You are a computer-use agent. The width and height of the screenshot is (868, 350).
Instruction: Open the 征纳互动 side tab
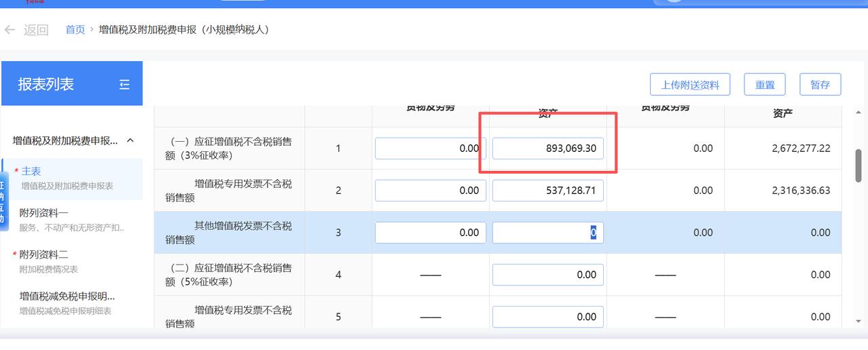pyautogui.click(x=2, y=200)
